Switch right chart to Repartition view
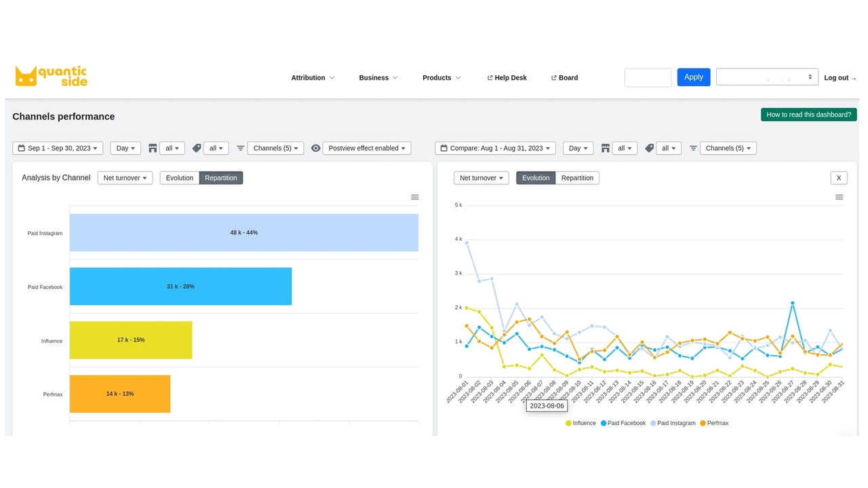Screen dimensions: 868x488 click(577, 178)
